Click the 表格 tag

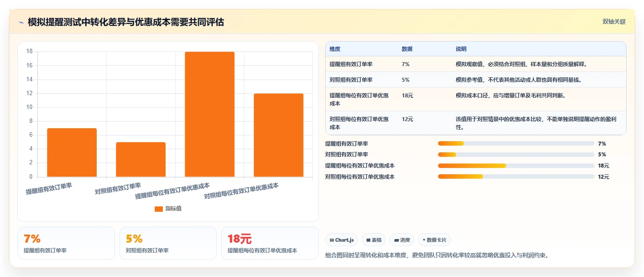[374, 240]
